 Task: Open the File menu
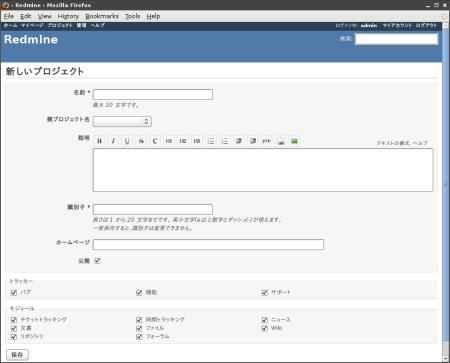(x=9, y=16)
